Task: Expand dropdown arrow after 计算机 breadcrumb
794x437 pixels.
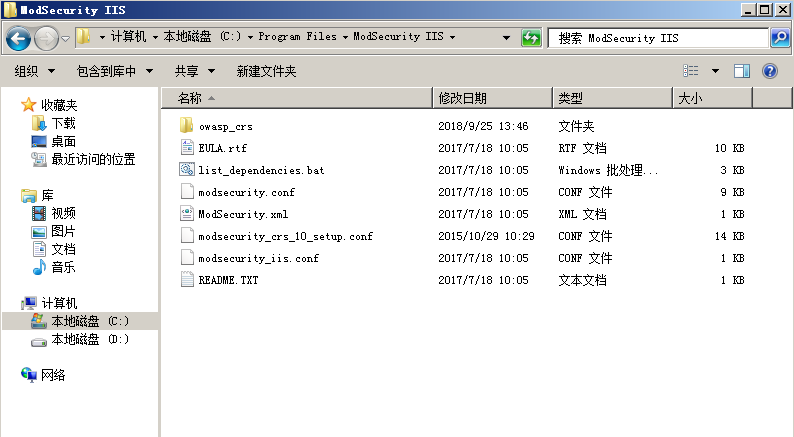Action: coord(155,37)
